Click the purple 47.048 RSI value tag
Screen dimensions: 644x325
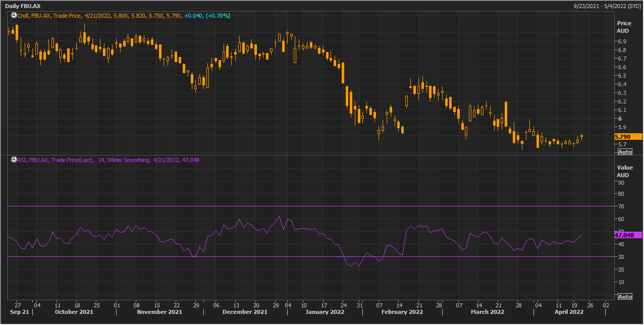point(627,235)
